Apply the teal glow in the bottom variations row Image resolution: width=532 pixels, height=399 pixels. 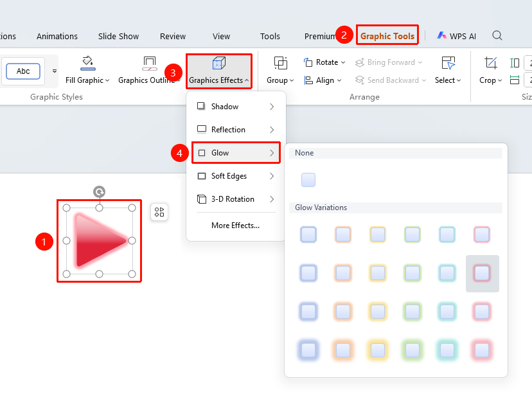click(x=447, y=350)
